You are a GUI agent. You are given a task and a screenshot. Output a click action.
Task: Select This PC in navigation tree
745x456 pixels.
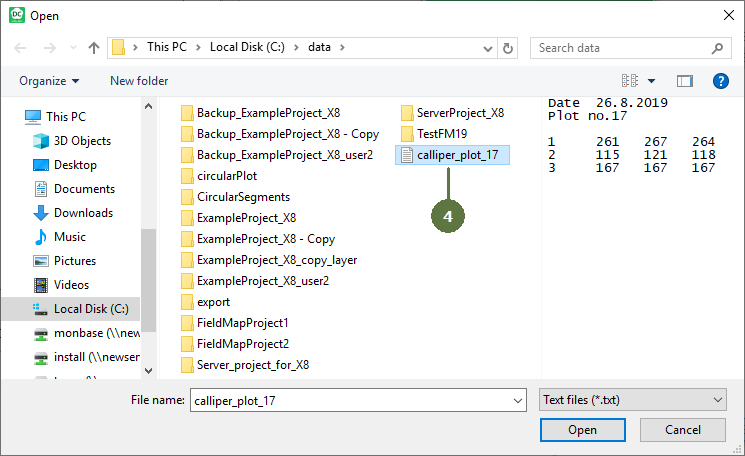coord(56,116)
